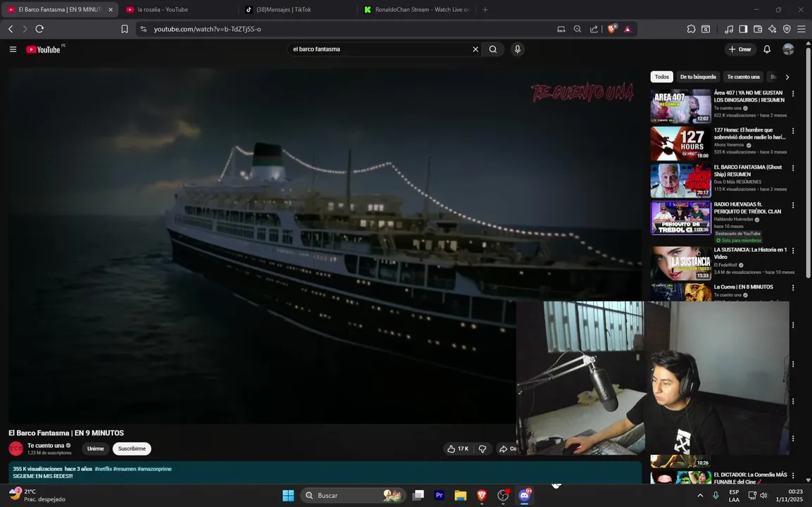The height and width of the screenshot is (507, 812).
Task: Clear the search text with the X
Action: [476, 49]
